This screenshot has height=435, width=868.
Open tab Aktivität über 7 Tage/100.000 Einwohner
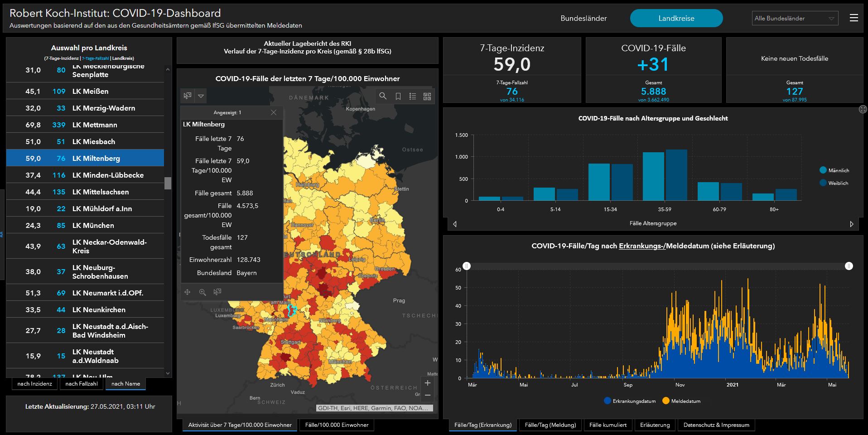[240, 425]
